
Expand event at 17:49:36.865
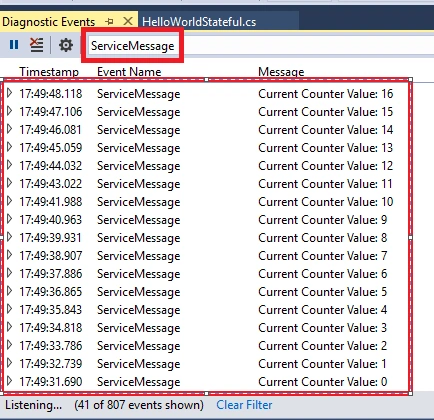coord(10,291)
